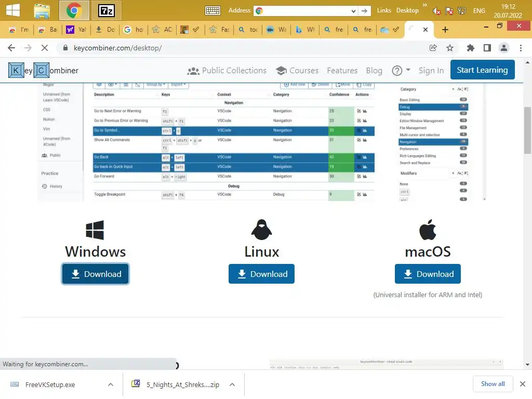Go forward in browser history
The height and width of the screenshot is (399, 532).
28,48
